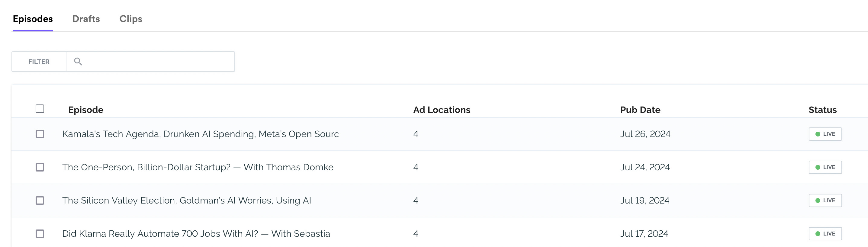
Task: Tick the Silicon Valley Election episode checkbox
Action: click(40, 200)
